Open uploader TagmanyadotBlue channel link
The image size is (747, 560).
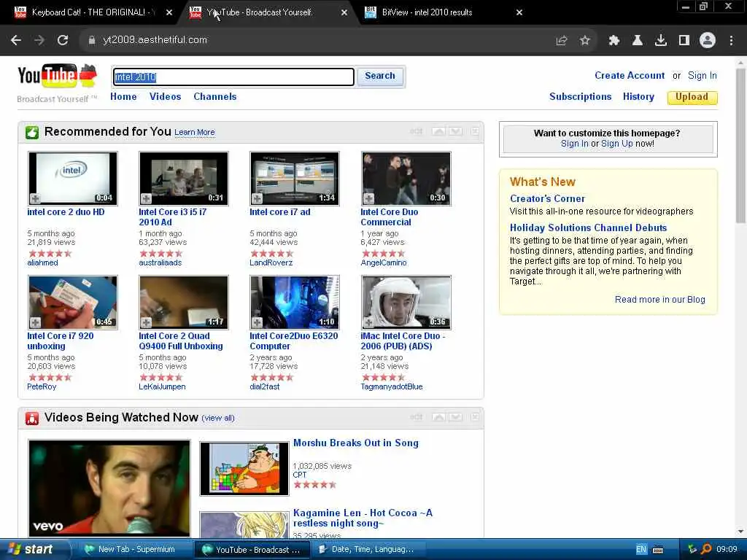[x=392, y=386]
